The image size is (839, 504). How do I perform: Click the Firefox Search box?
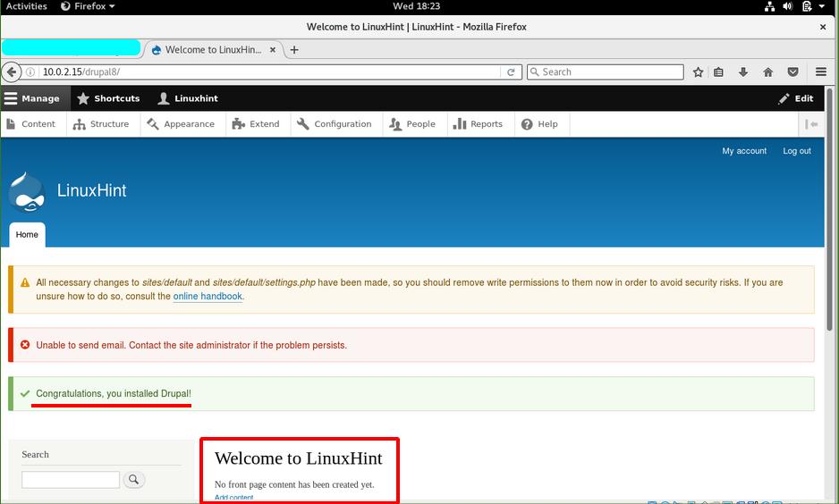606,71
